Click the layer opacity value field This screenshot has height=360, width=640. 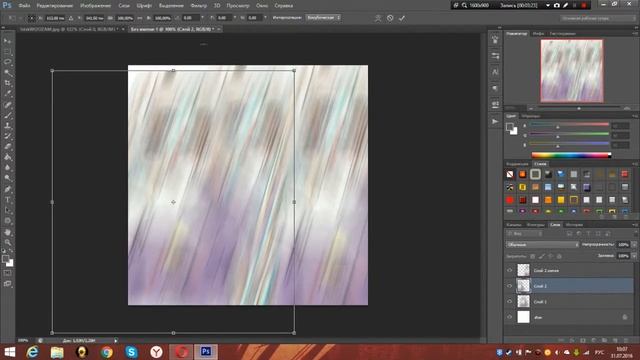623,244
